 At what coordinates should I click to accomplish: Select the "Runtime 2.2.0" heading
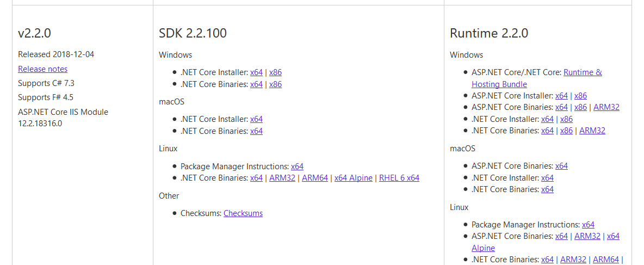click(489, 33)
